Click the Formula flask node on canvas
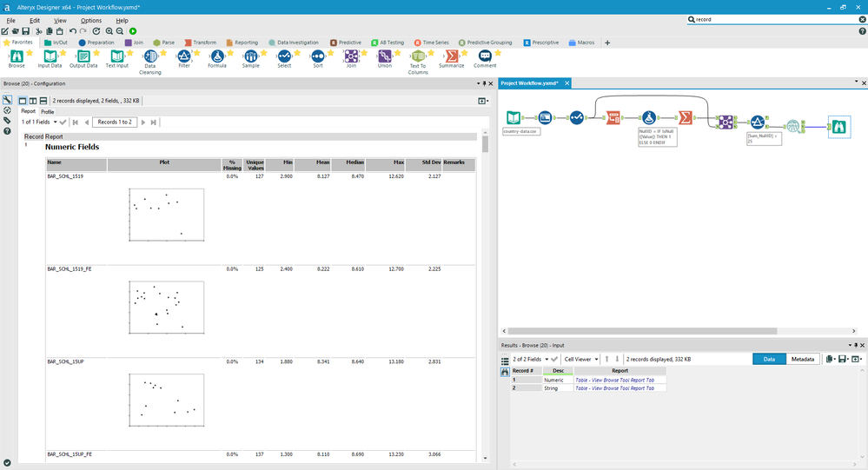 tap(649, 117)
